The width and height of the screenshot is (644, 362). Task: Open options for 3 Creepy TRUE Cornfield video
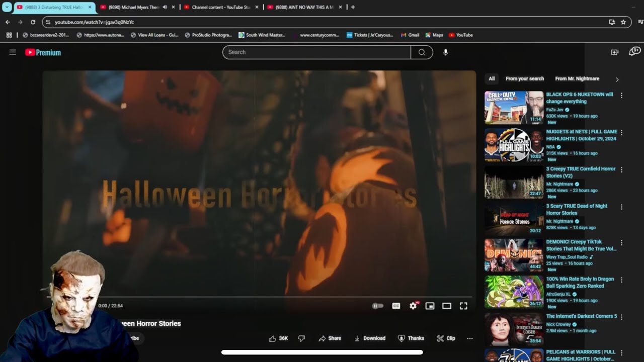pyautogui.click(x=621, y=170)
